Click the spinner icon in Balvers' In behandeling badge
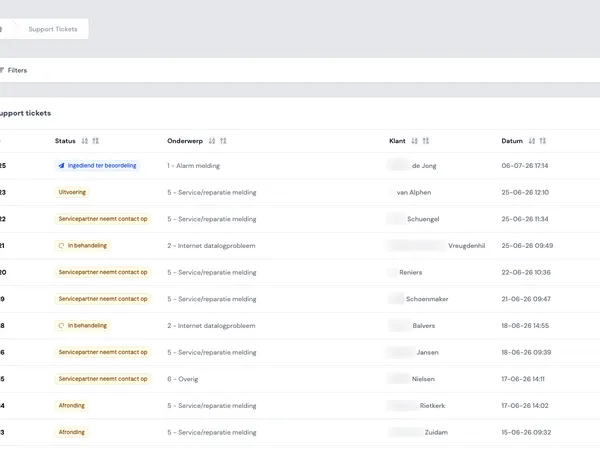Image resolution: width=600 pixels, height=450 pixels. [x=61, y=326]
